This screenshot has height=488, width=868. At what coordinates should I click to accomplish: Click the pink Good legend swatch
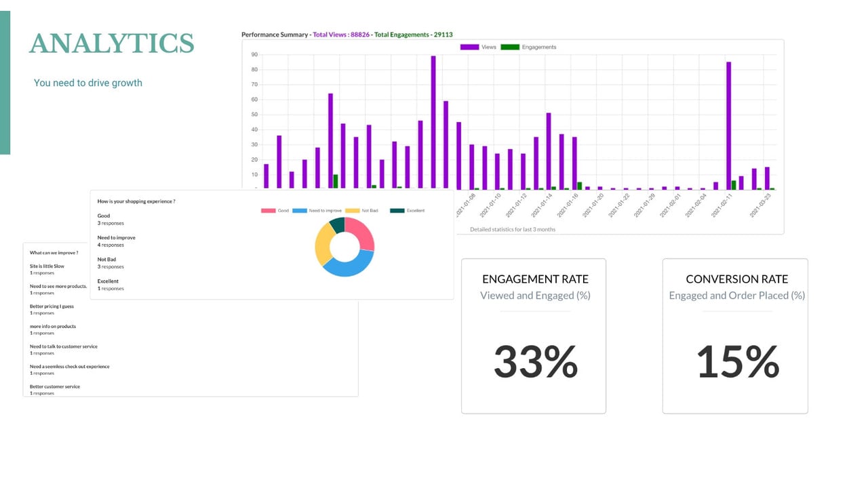click(269, 211)
